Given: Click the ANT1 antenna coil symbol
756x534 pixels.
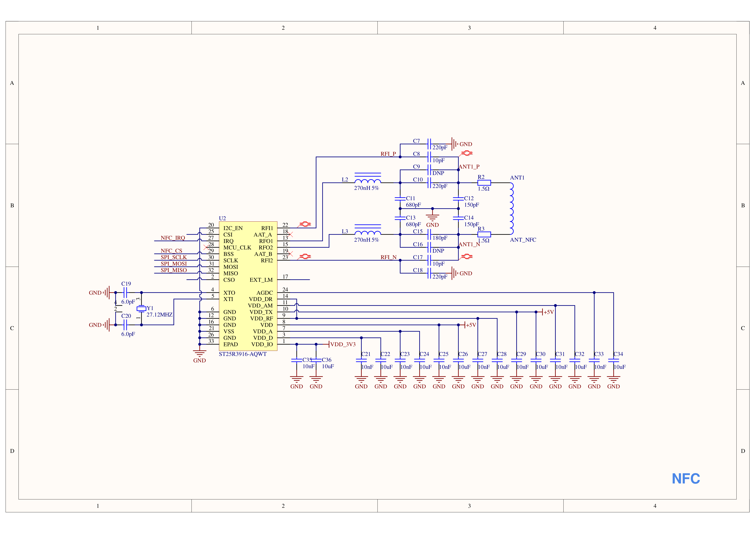Looking at the screenshot, I should pos(511,208).
